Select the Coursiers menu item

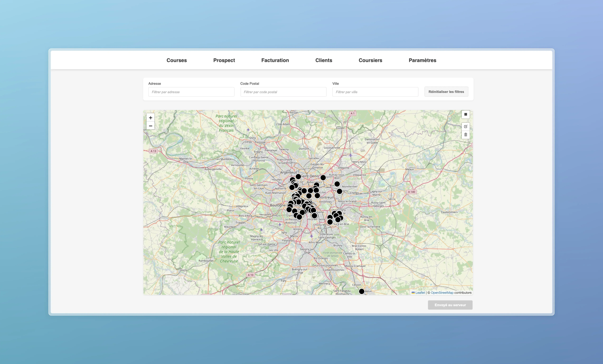pyautogui.click(x=370, y=60)
